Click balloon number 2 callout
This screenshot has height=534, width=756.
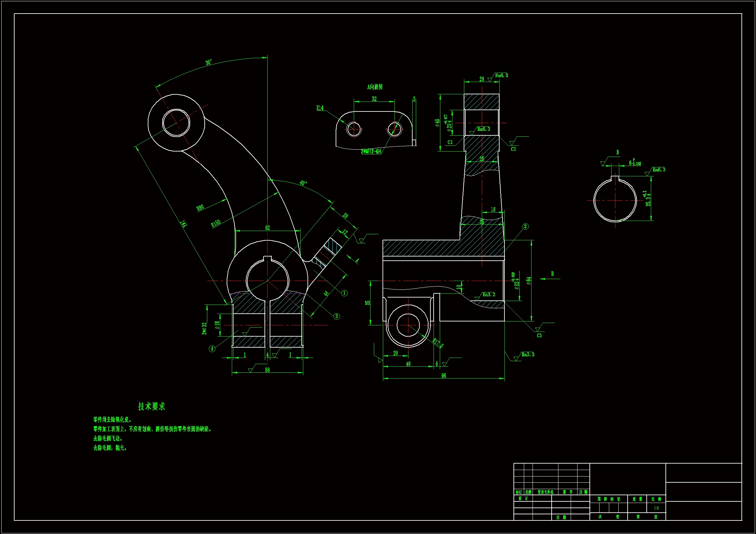(525, 226)
